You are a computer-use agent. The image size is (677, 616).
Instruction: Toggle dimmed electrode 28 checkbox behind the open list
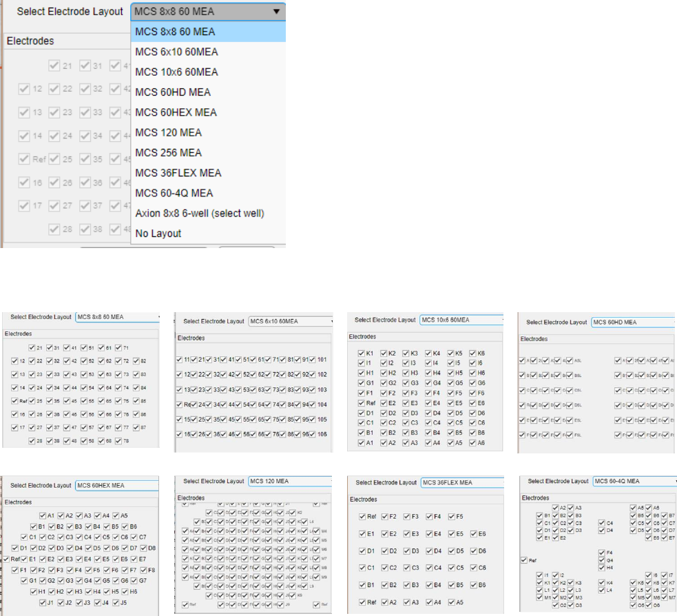pyautogui.click(x=54, y=229)
